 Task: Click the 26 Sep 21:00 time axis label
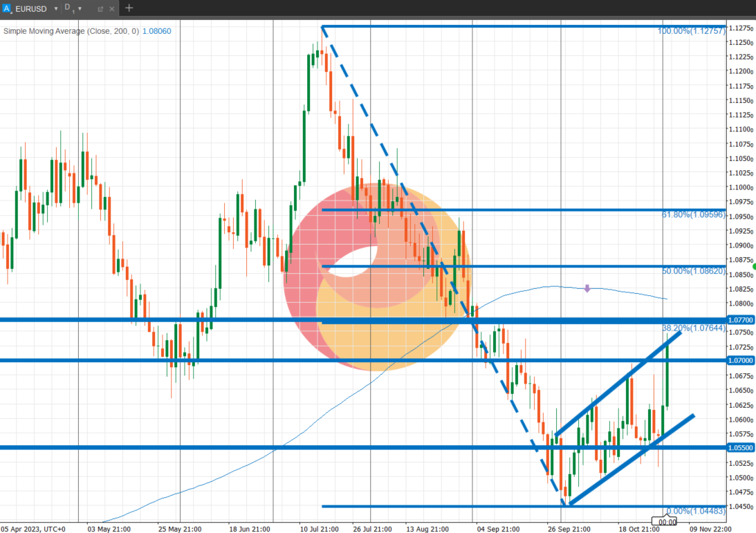(569, 529)
